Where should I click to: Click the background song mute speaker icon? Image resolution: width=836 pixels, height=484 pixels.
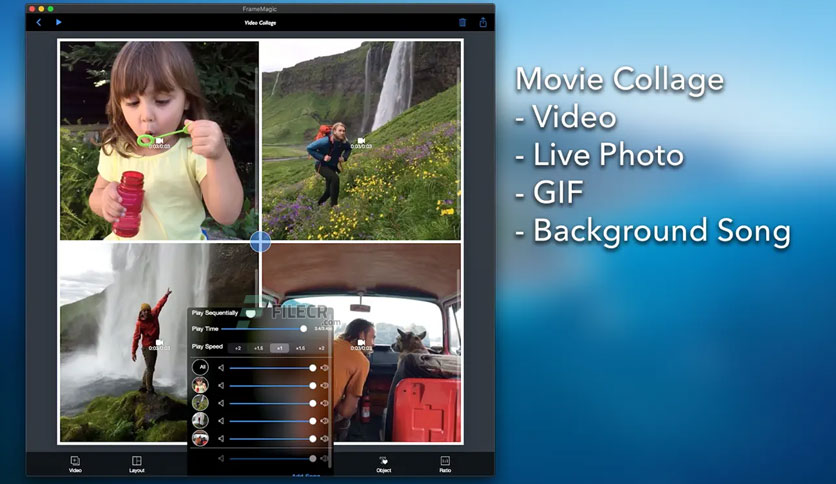[x=221, y=458]
